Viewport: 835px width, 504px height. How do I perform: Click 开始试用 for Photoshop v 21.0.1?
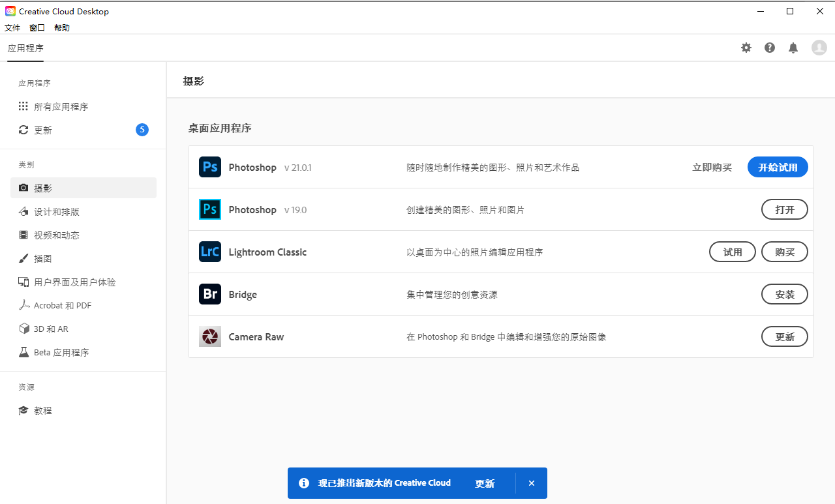click(x=778, y=167)
